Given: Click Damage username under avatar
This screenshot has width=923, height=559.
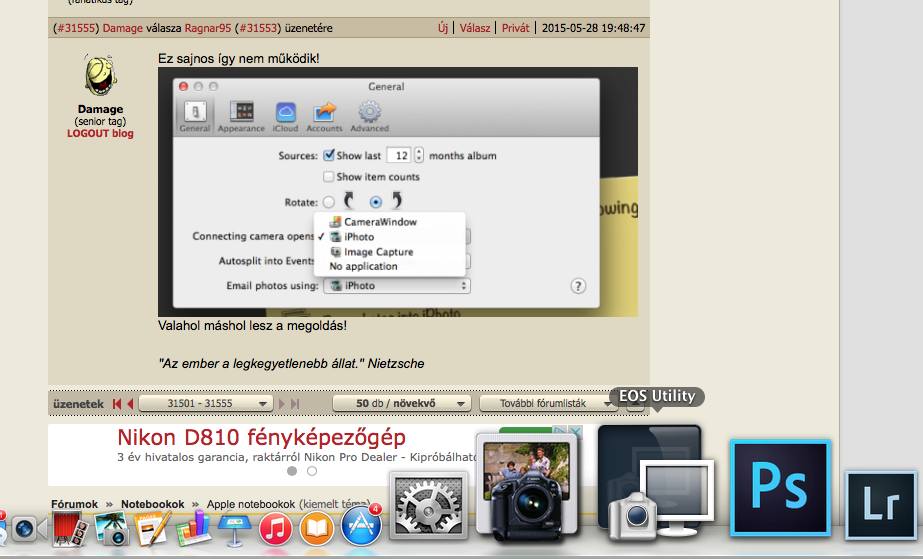Looking at the screenshot, I should pos(101,109).
